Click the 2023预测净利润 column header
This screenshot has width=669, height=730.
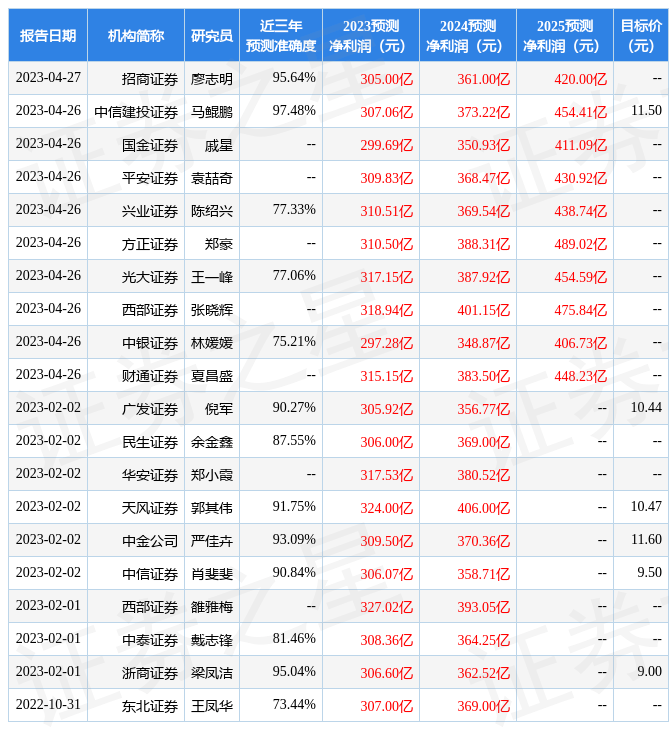coord(371,35)
